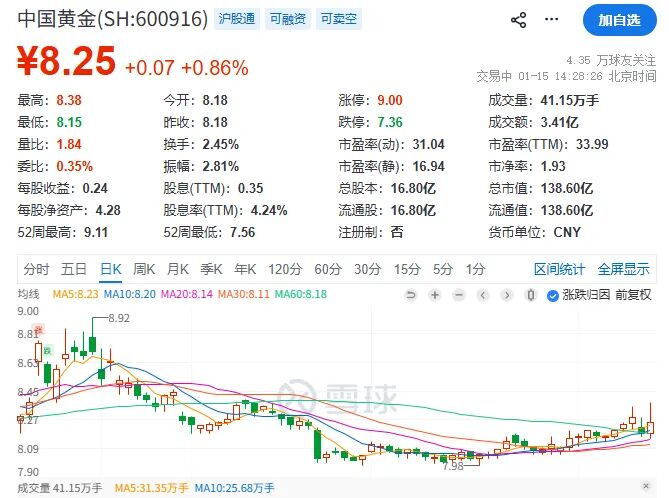Viewport: 669px width, 498px height.
Task: Click the MA60:8.18 indicator label
Action: tap(301, 294)
